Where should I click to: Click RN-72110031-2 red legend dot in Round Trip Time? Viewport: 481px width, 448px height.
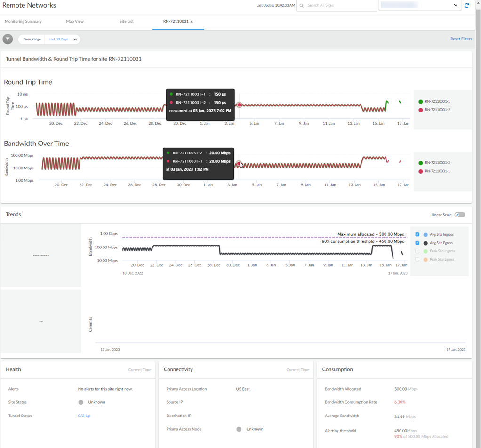tap(420, 110)
